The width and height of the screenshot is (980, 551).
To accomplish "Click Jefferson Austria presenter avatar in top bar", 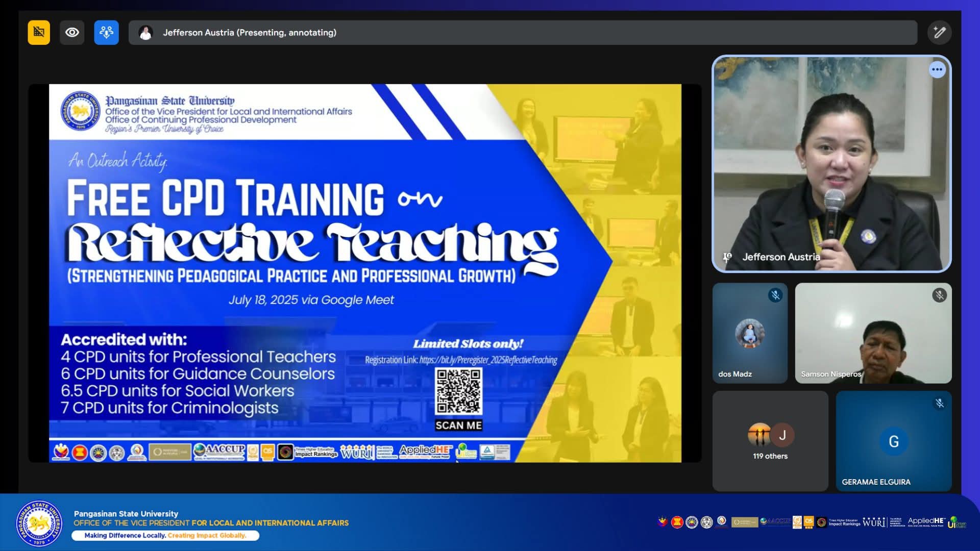I will tap(145, 33).
